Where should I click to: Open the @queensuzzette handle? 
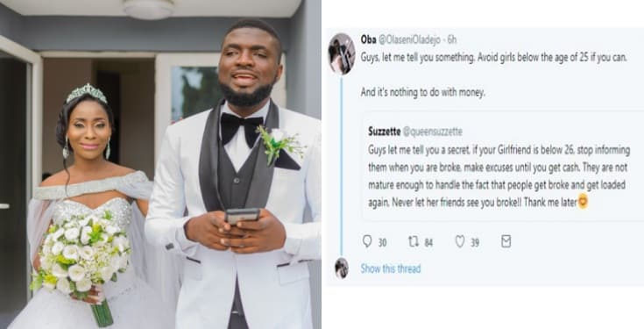(433, 132)
